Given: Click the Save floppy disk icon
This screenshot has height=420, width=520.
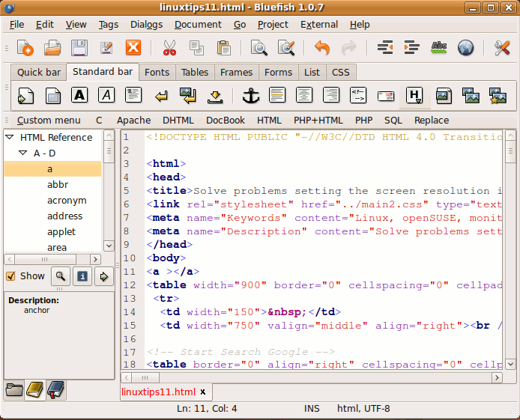Looking at the screenshot, I should coord(79,49).
